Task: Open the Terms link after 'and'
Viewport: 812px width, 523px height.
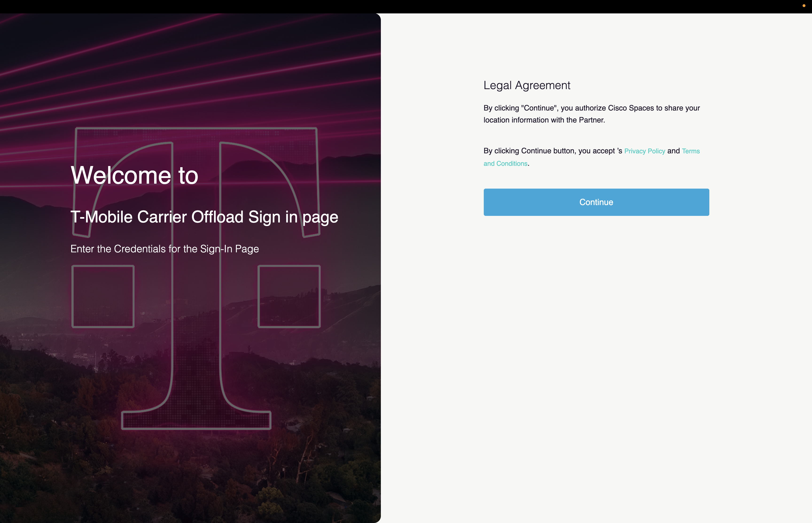Action: tap(691, 151)
